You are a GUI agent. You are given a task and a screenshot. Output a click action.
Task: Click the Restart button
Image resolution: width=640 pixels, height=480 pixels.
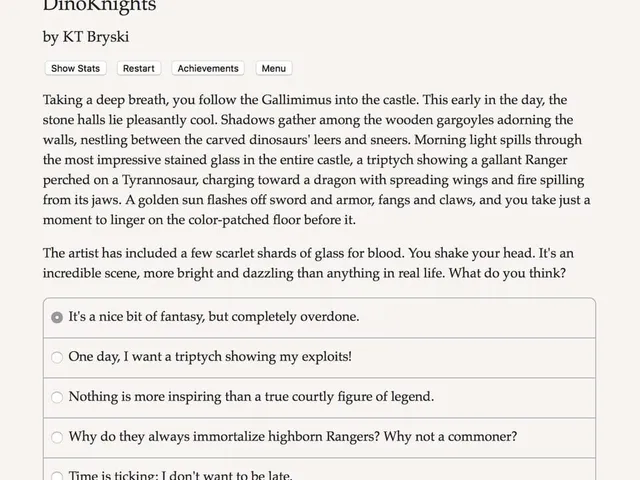tap(139, 68)
